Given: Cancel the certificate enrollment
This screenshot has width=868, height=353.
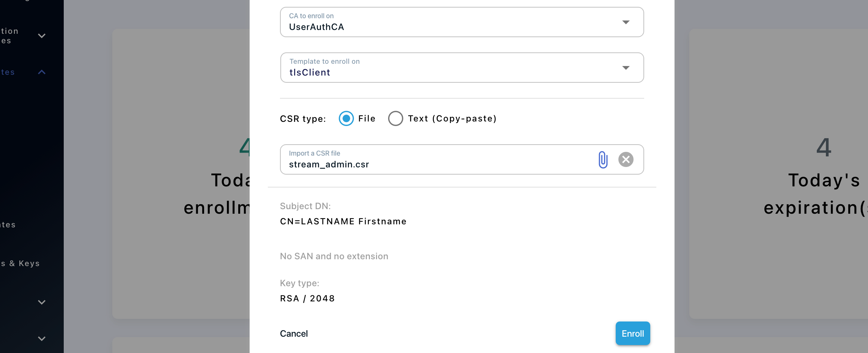Looking at the screenshot, I should tap(294, 333).
